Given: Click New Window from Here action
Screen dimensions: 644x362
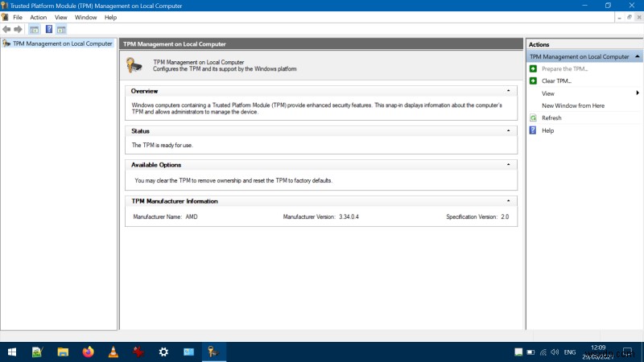Looking at the screenshot, I should click(x=573, y=105).
